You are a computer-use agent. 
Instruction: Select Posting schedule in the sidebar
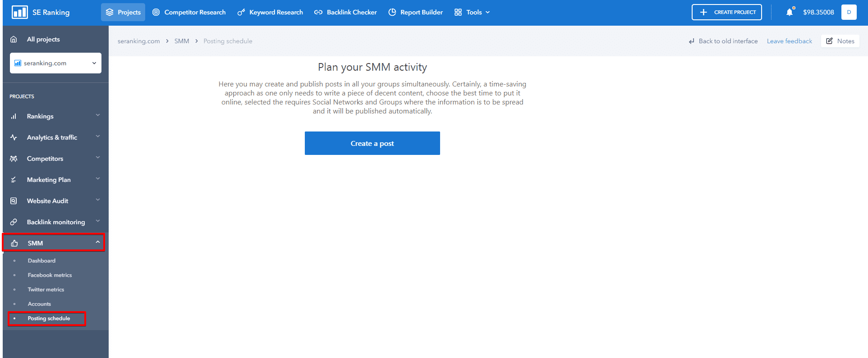point(49,318)
